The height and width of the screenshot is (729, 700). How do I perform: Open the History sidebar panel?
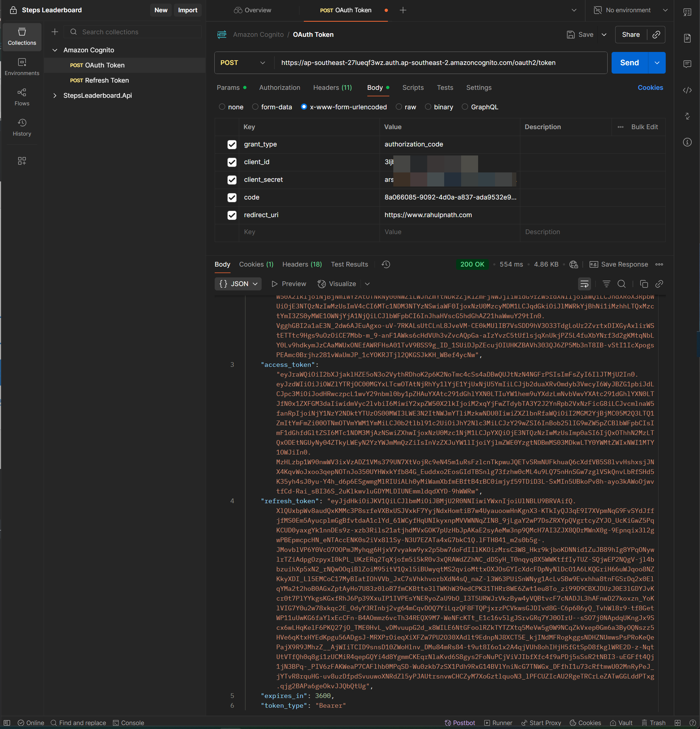[x=22, y=127]
